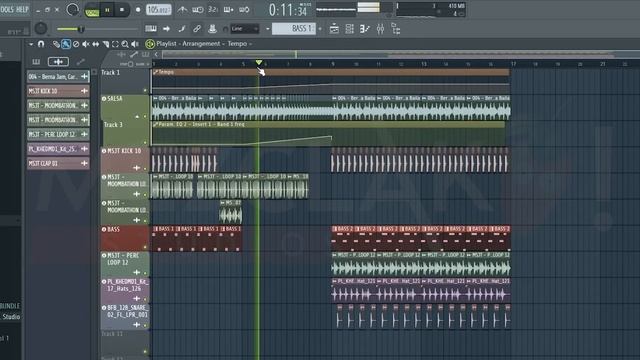Toggle Song/Pattern mode button
Image resolution: width=640 pixels, height=360 pixels.
(92, 11)
